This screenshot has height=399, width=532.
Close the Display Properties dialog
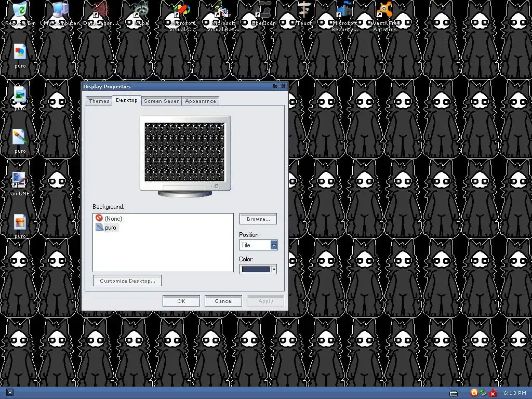284,86
